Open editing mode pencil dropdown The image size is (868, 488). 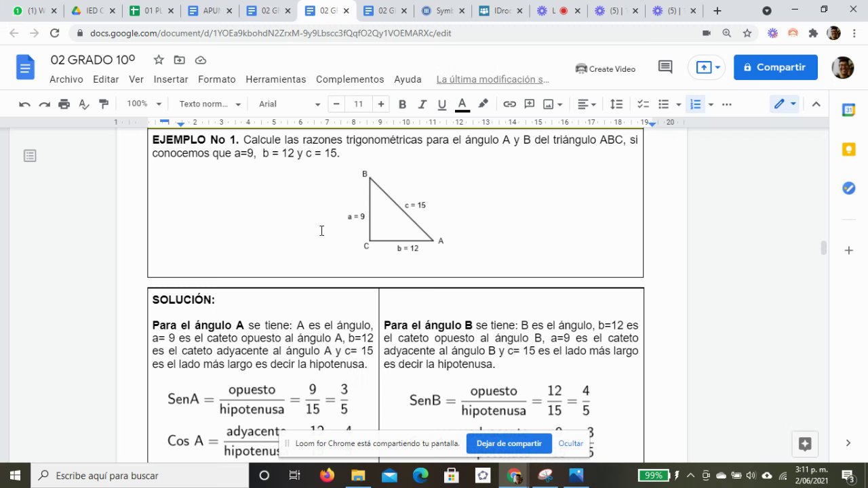point(786,104)
